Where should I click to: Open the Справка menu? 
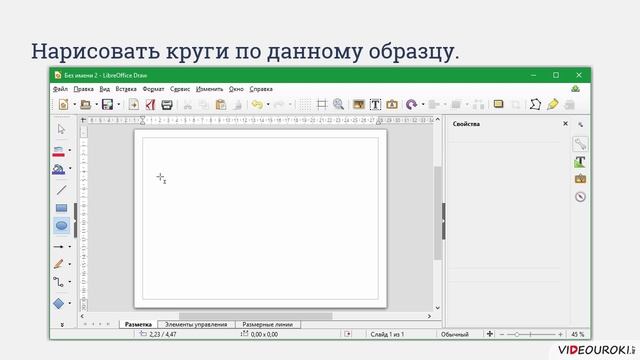click(261, 89)
